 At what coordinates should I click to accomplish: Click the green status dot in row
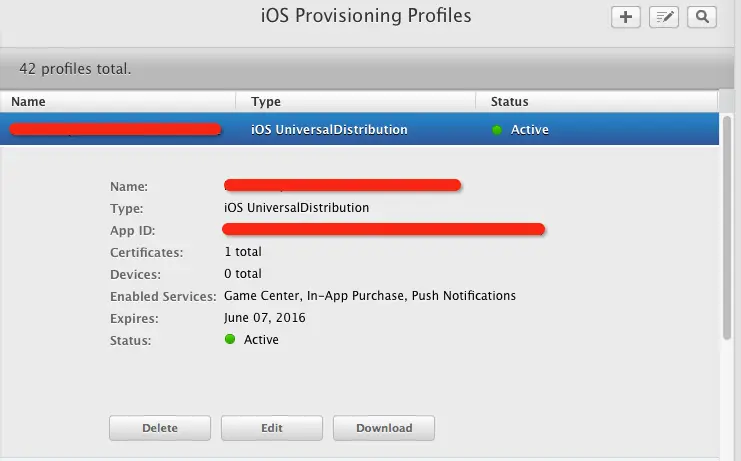click(x=497, y=130)
